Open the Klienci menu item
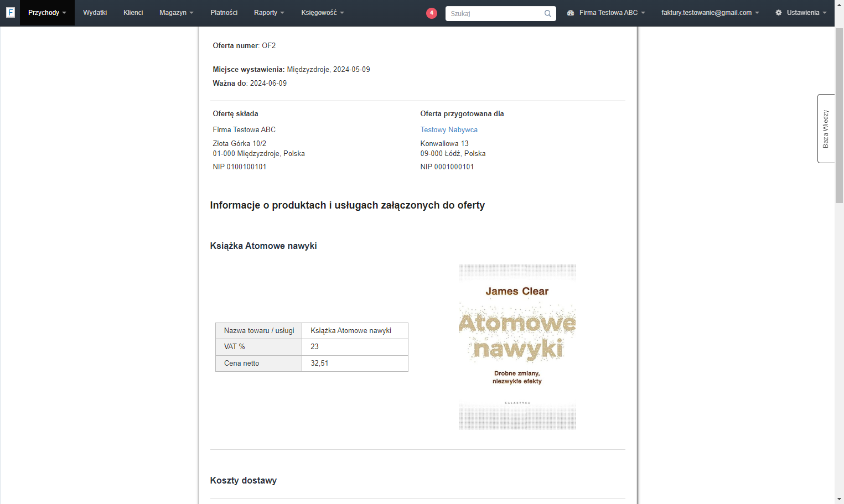This screenshot has height=504, width=844. 133,13
